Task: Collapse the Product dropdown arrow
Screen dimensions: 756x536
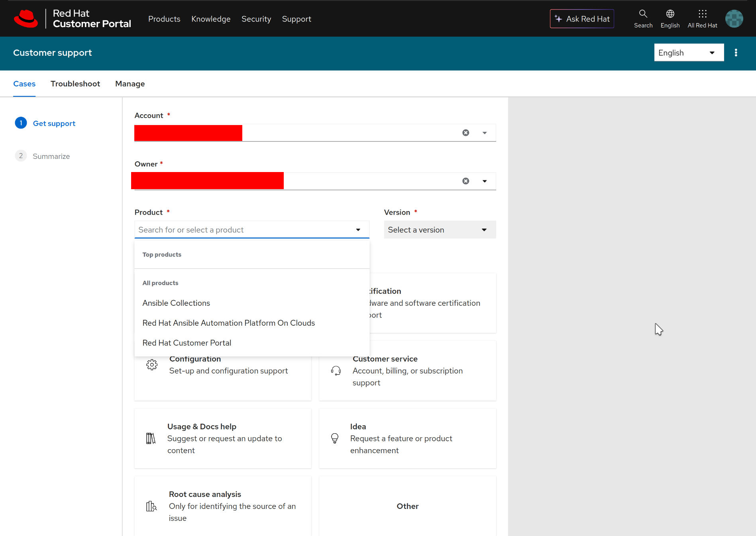Action: [x=358, y=230]
